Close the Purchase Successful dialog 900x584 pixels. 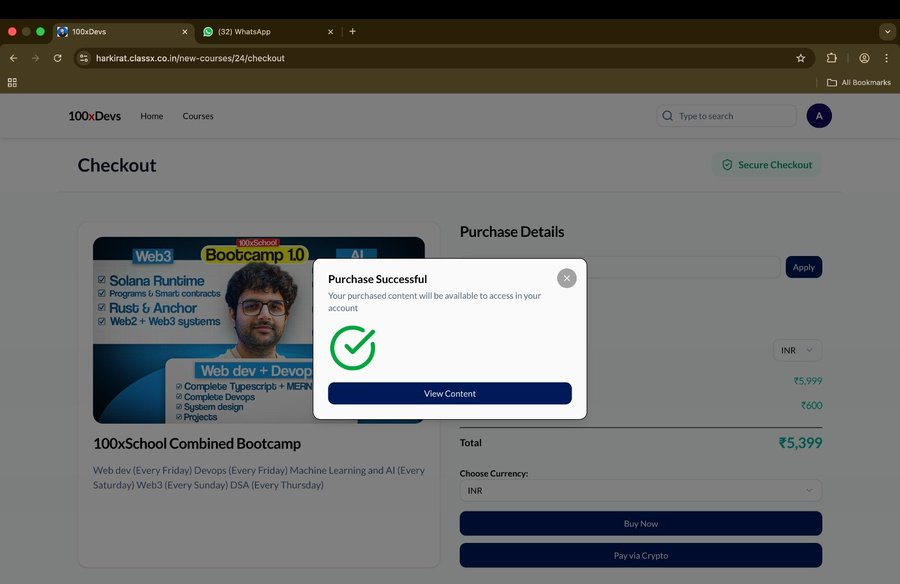click(x=567, y=279)
